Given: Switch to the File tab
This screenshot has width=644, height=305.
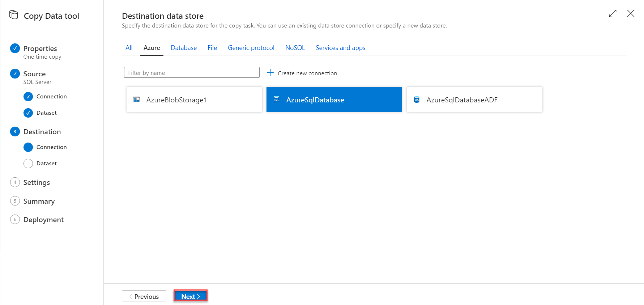Looking at the screenshot, I should click(212, 48).
